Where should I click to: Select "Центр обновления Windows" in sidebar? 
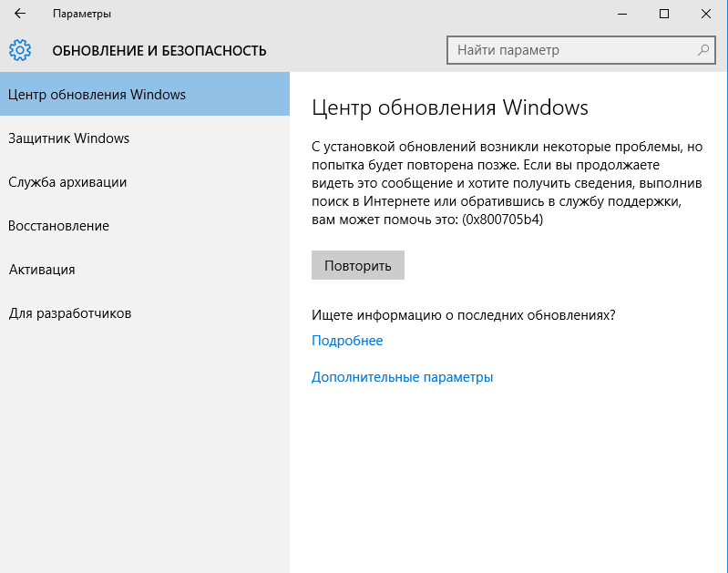point(145,94)
